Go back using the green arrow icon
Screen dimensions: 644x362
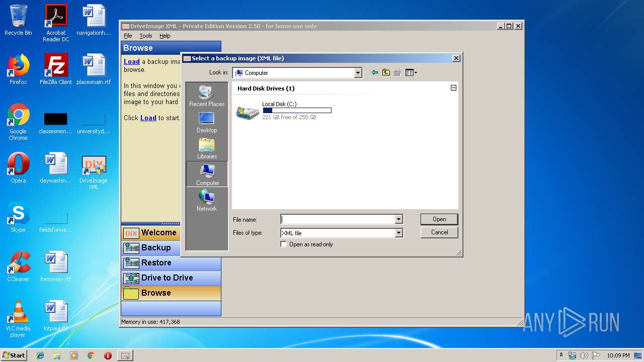tap(374, 73)
